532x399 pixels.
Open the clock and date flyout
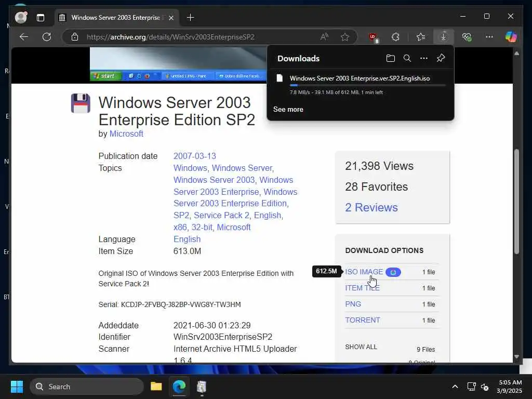click(509, 387)
